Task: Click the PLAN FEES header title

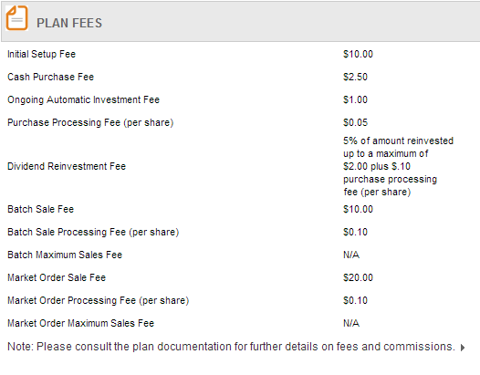Action: pyautogui.click(x=69, y=23)
